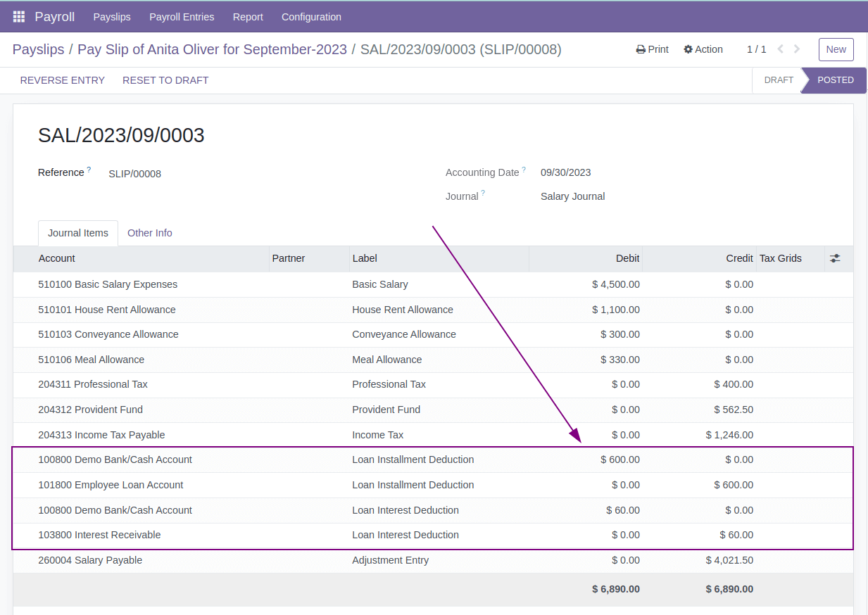The image size is (868, 615).
Task: Open the Configuration menu
Action: 311,16
